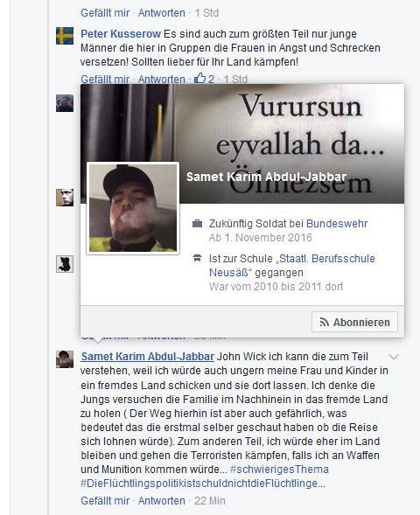This screenshot has width=420, height=515.
Task: Click Antworten under Samet's comment
Action: coord(161,500)
